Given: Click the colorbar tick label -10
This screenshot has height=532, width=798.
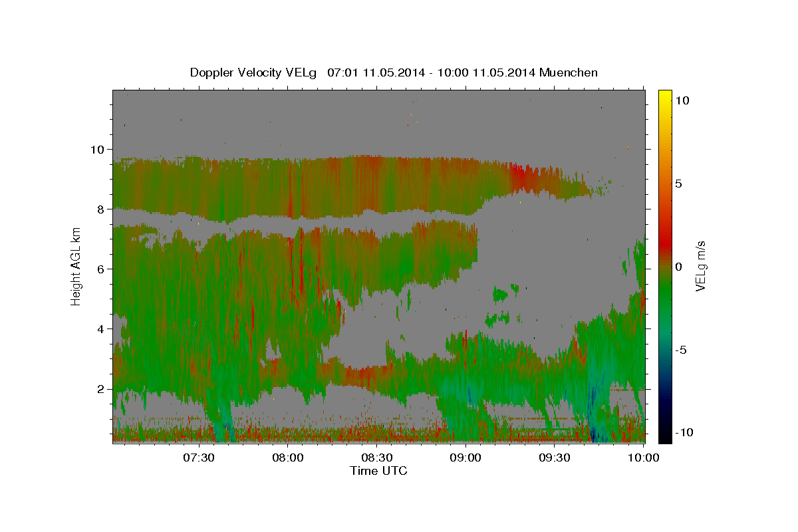Looking at the screenshot, I should (685, 433).
